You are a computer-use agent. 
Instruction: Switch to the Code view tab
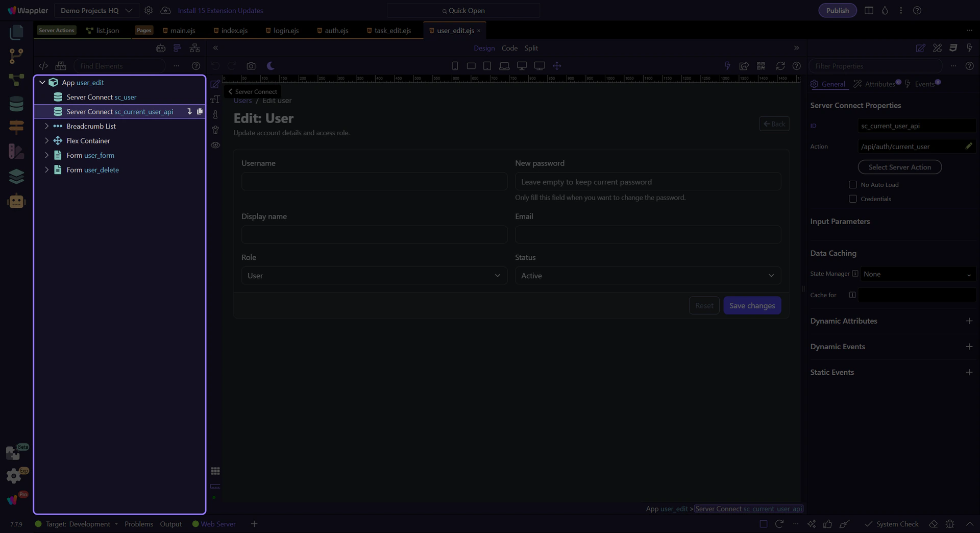coord(509,48)
